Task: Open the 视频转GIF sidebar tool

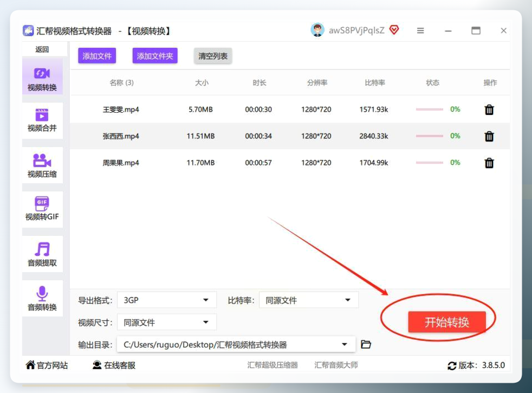Action: click(42, 209)
